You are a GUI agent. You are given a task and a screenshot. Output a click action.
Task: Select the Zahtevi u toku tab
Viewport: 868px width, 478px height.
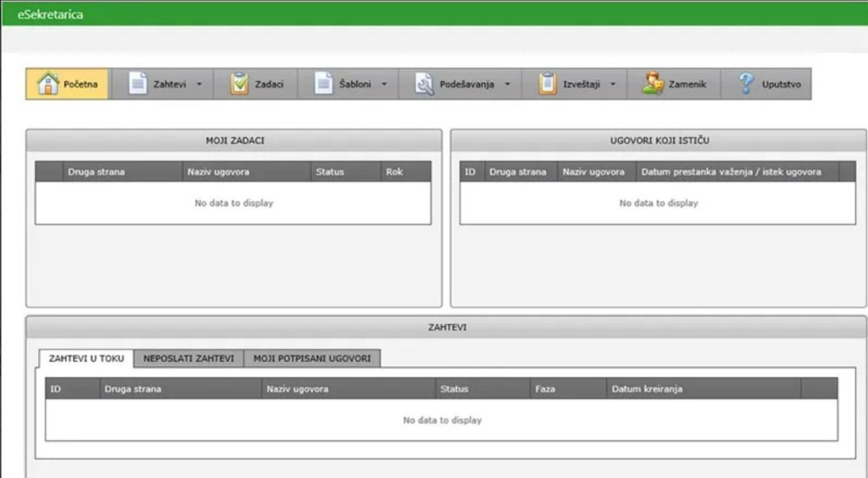[x=86, y=358]
